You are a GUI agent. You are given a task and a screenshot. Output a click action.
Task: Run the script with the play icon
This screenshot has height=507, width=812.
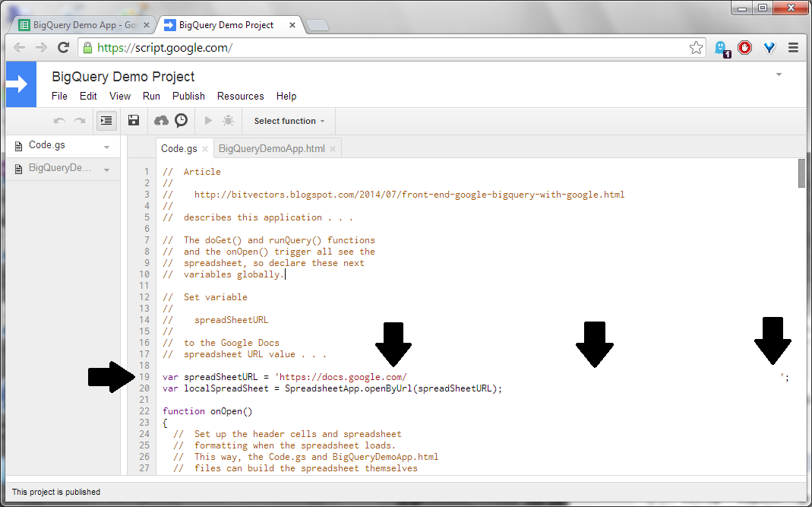pyautogui.click(x=207, y=120)
